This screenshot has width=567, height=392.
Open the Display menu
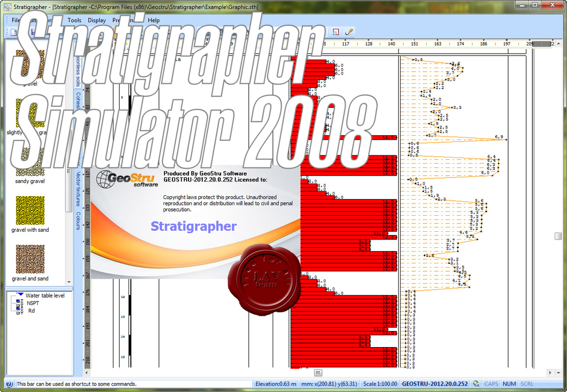97,21
